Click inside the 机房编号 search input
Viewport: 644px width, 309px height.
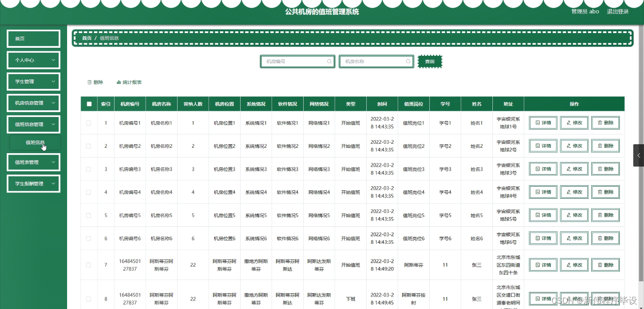pos(295,61)
